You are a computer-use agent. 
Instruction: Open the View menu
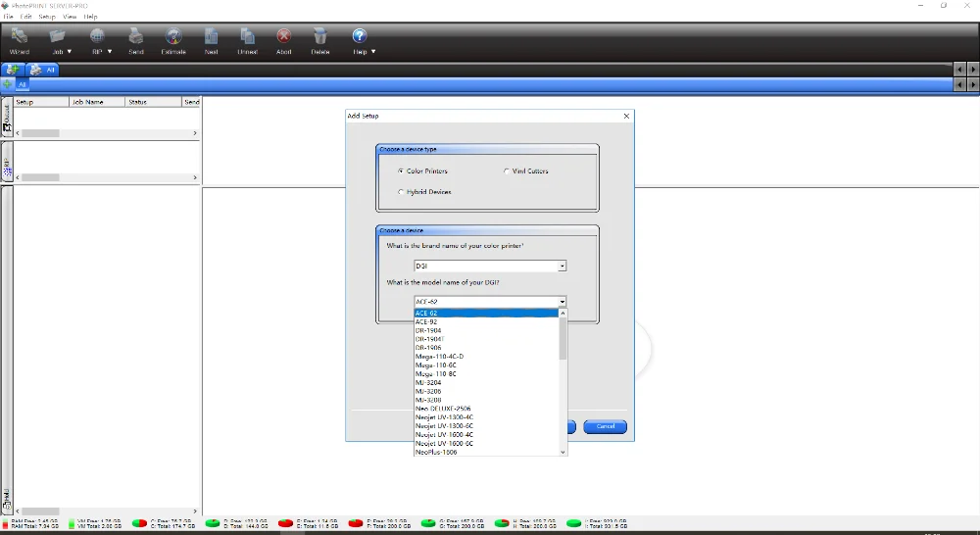point(70,17)
